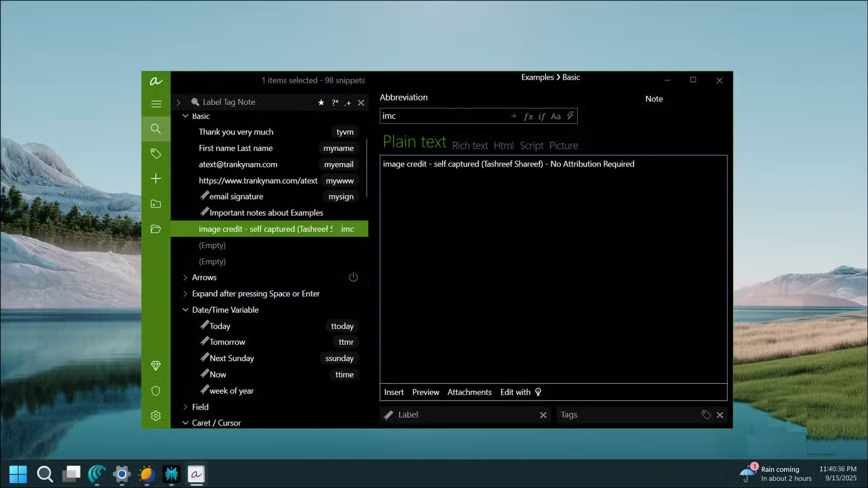
Task: Click the shield icon in the sidebar
Action: [156, 391]
